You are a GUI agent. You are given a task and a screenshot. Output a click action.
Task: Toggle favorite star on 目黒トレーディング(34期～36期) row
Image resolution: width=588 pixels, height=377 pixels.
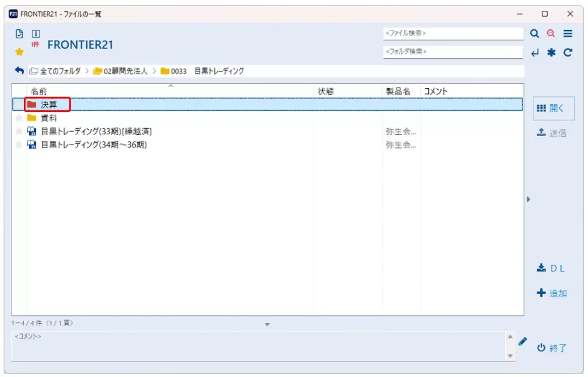pyautogui.click(x=19, y=144)
